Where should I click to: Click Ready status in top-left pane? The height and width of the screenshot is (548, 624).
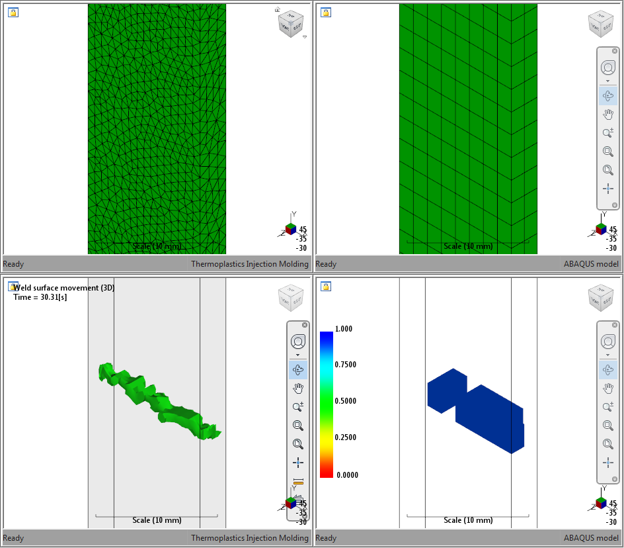[14, 264]
